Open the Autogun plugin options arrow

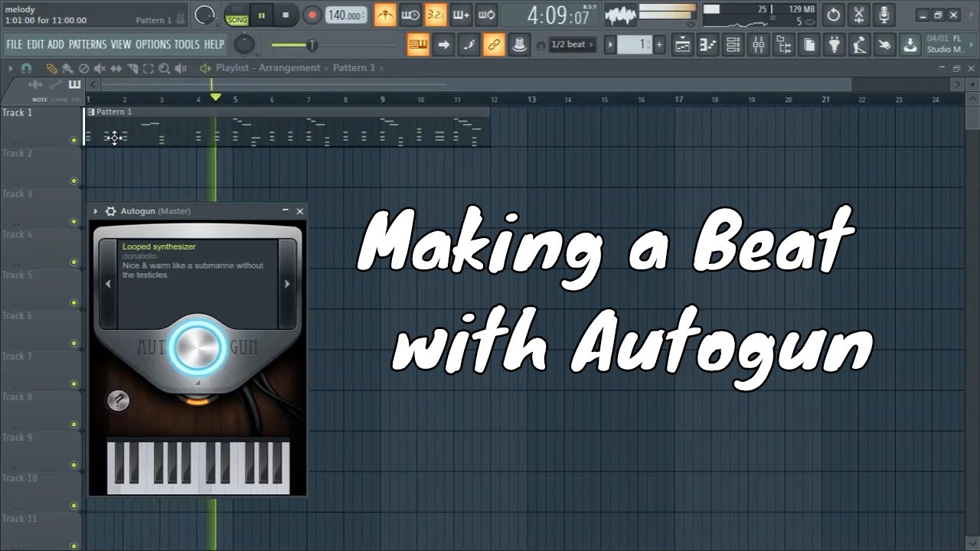96,211
